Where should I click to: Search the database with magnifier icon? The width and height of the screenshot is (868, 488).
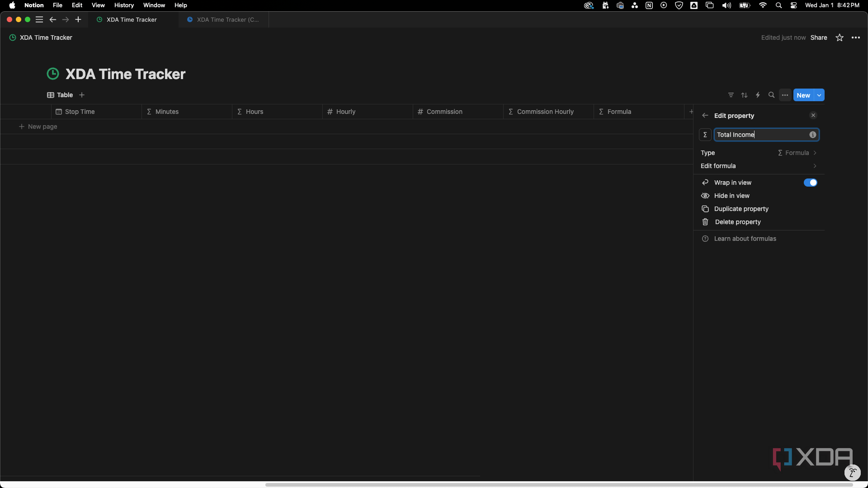(772, 95)
